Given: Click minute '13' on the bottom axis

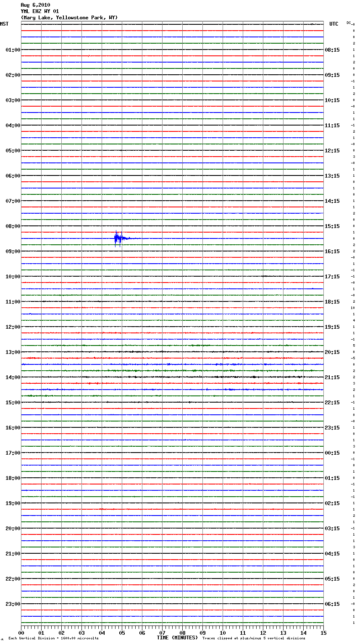Looking at the screenshot, I should point(283,633).
